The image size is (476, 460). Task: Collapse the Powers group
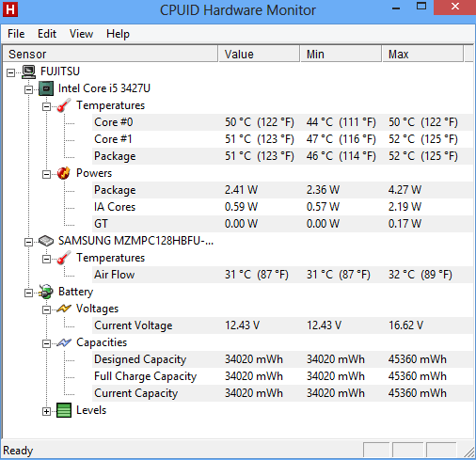click(x=46, y=174)
